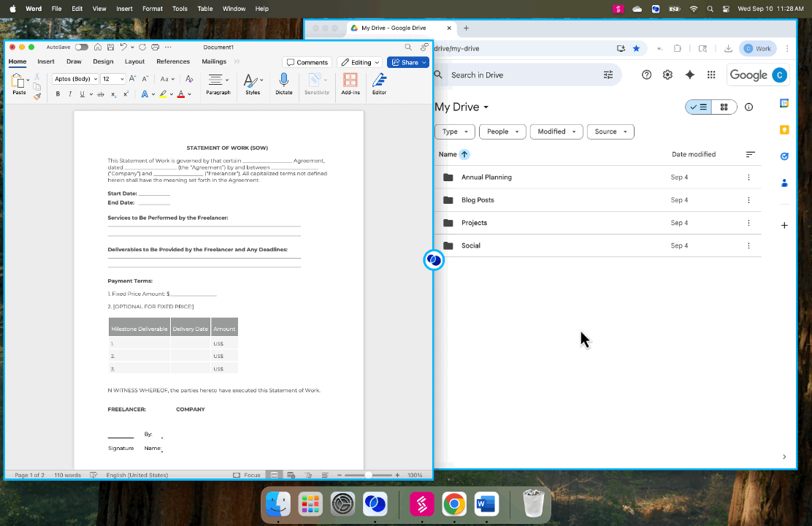Open the Editor pane in Word
Screen dimensions: 812x526
(379, 83)
